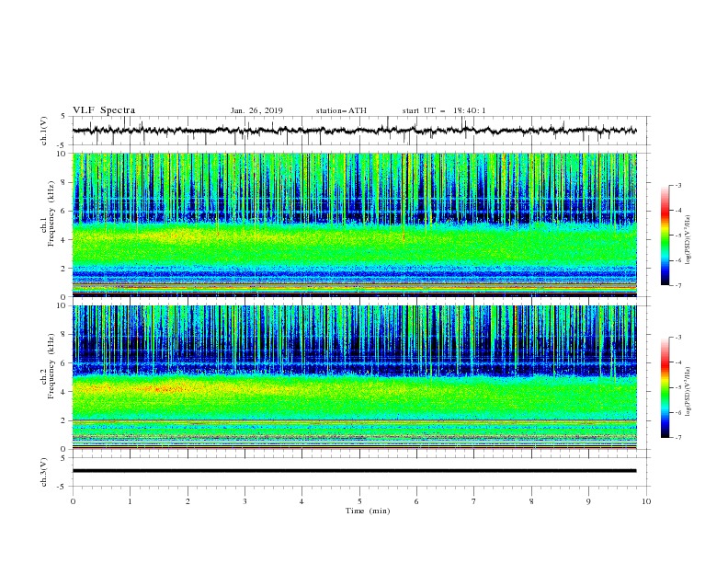
Task: Click the ch.2 spectrogram panel
Action: (x=354, y=377)
